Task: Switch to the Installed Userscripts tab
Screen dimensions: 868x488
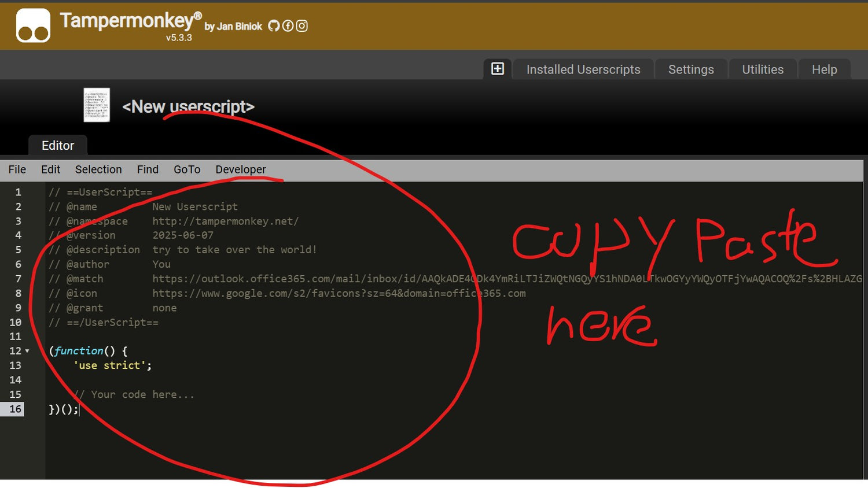Action: point(583,69)
